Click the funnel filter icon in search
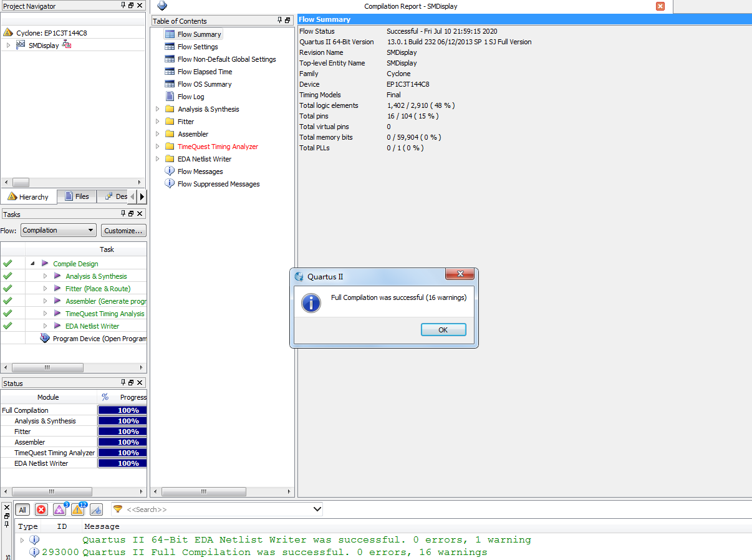Viewport: 752px width, 560px height. [118, 509]
